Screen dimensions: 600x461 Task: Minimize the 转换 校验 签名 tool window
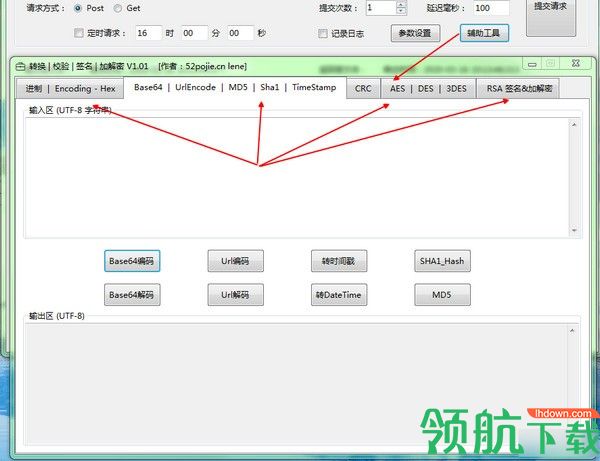click(532, 64)
